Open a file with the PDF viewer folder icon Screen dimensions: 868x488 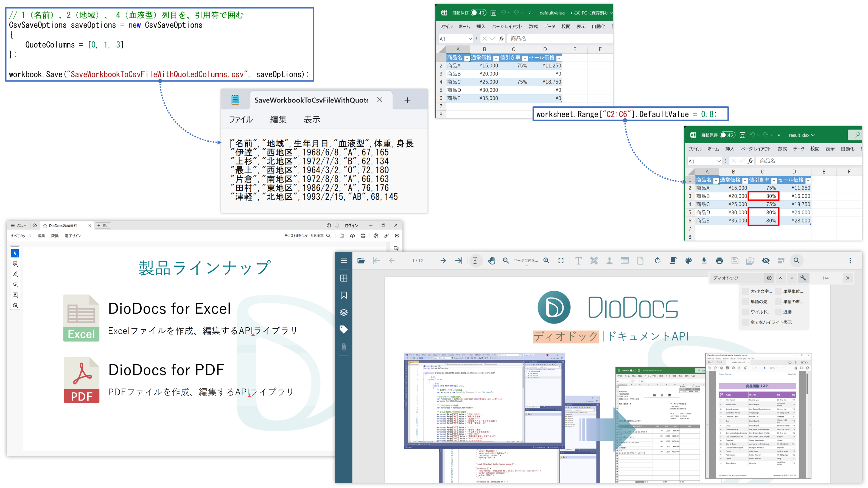(361, 261)
